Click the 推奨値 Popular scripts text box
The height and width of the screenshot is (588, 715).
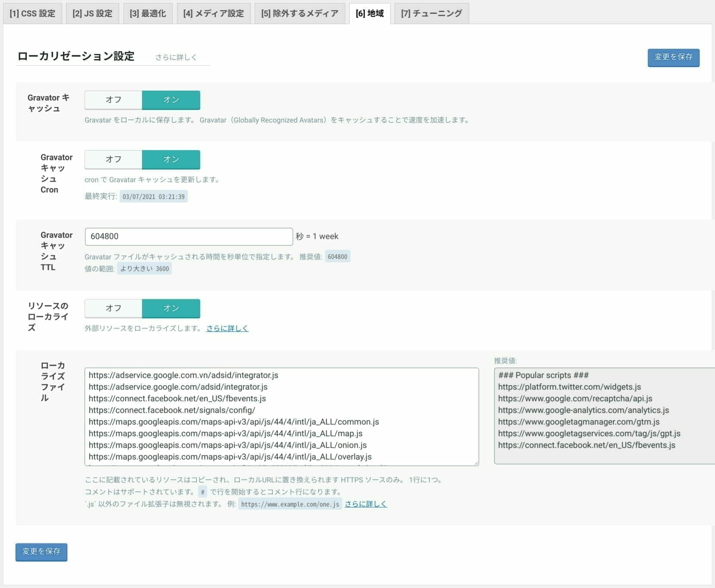604,416
